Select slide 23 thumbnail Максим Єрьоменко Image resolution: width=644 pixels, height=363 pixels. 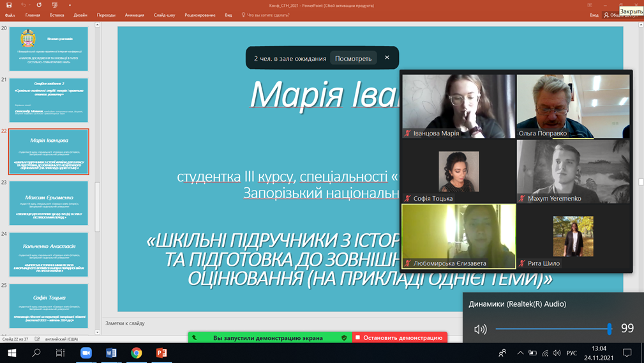click(x=49, y=203)
